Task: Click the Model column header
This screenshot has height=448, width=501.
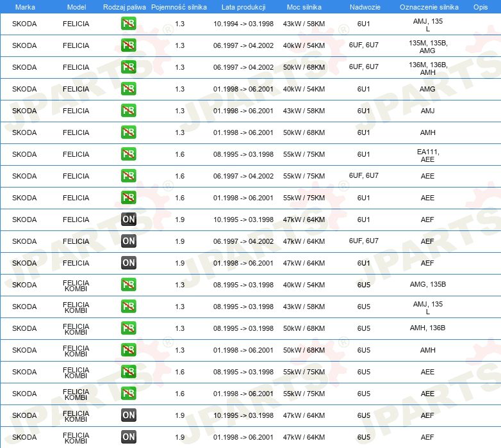Action: 76,7
